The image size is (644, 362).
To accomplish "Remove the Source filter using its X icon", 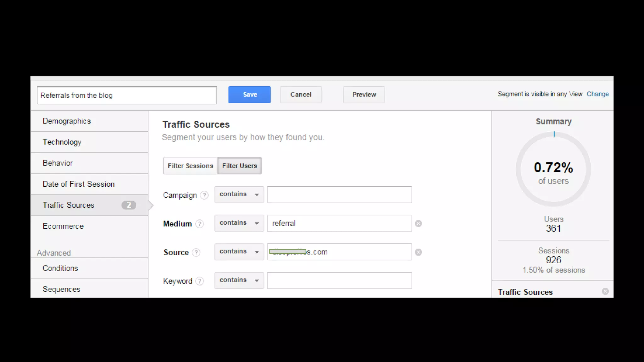I will [418, 252].
